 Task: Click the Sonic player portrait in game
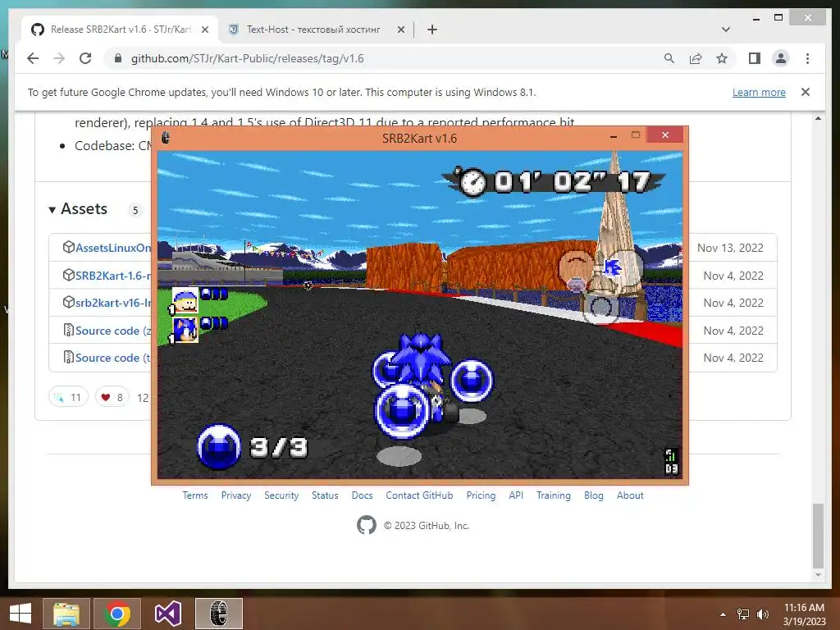tap(185, 330)
